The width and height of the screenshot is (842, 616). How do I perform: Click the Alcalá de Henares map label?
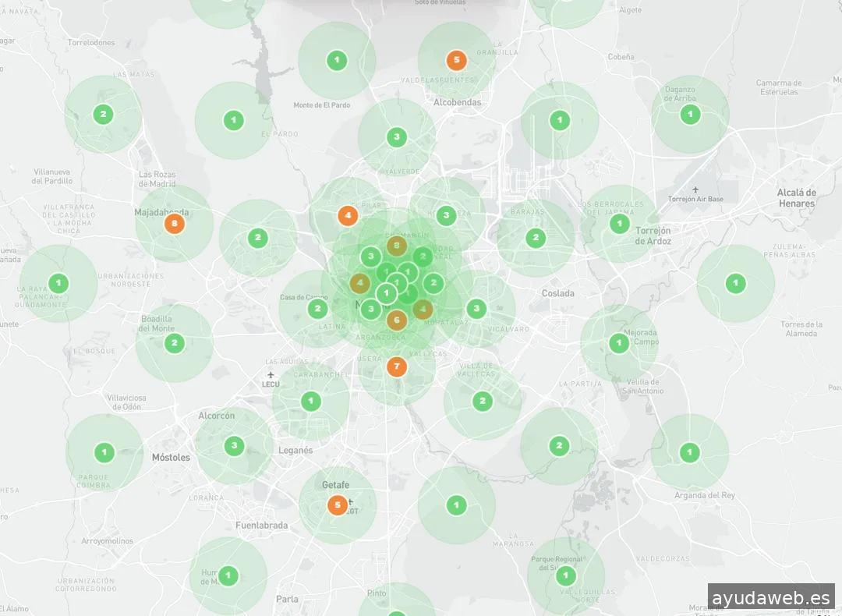coord(796,198)
